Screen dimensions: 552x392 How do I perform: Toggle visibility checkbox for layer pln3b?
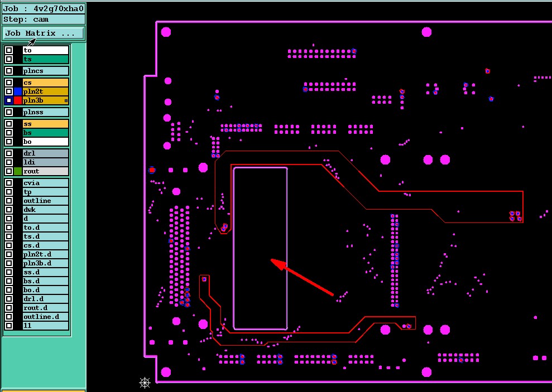coord(9,100)
